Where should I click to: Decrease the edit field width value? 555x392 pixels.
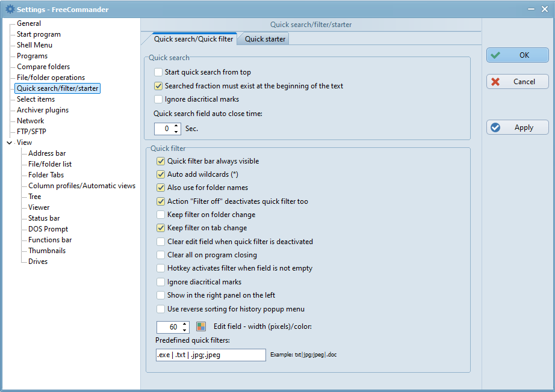click(x=184, y=330)
